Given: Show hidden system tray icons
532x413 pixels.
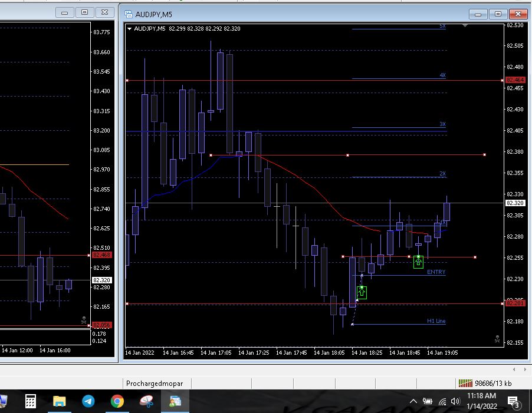Looking at the screenshot, I should coord(414,401).
